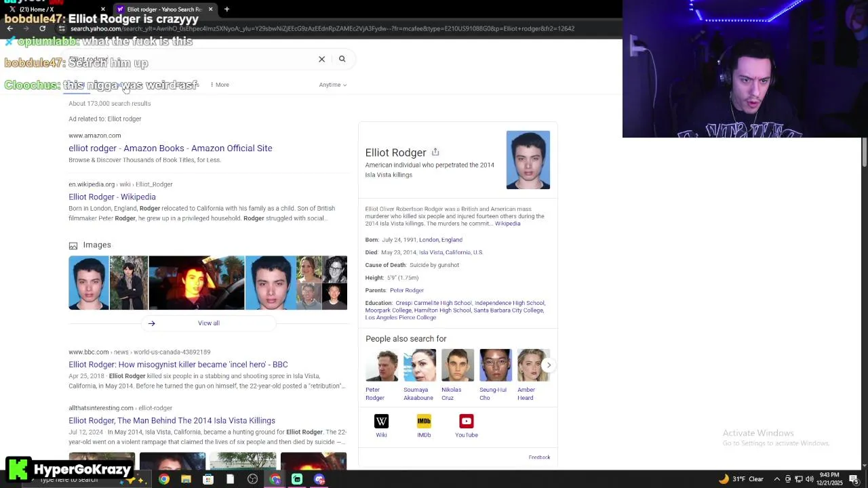Click the browser's vertical scrollbar
Image resolution: width=868 pixels, height=488 pixels.
[864, 152]
